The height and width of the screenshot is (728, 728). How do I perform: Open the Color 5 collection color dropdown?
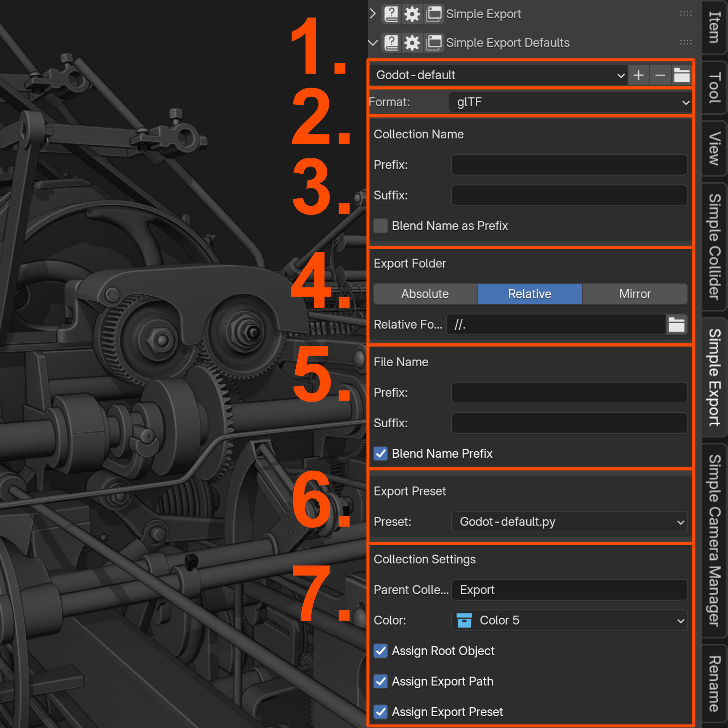[570, 620]
